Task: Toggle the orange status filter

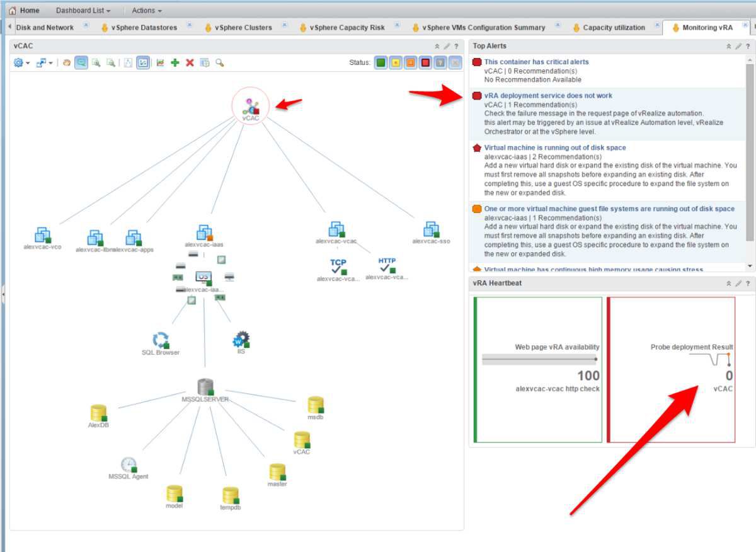Action: 411,62
